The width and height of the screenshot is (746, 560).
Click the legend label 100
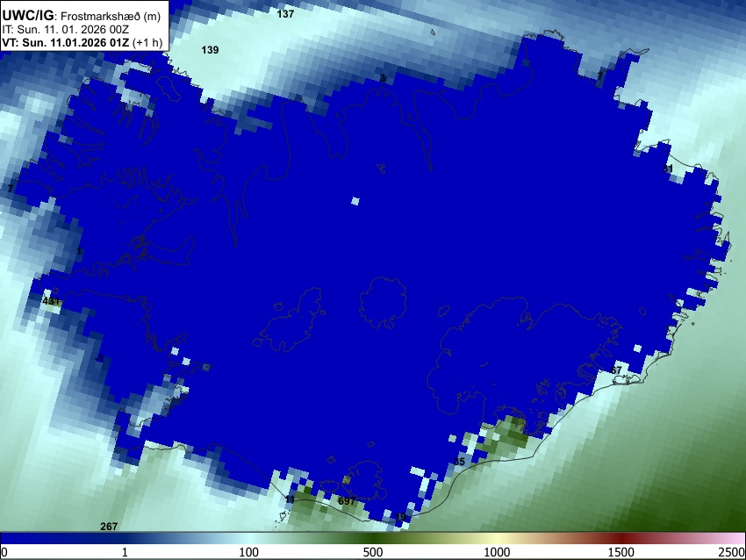click(248, 552)
